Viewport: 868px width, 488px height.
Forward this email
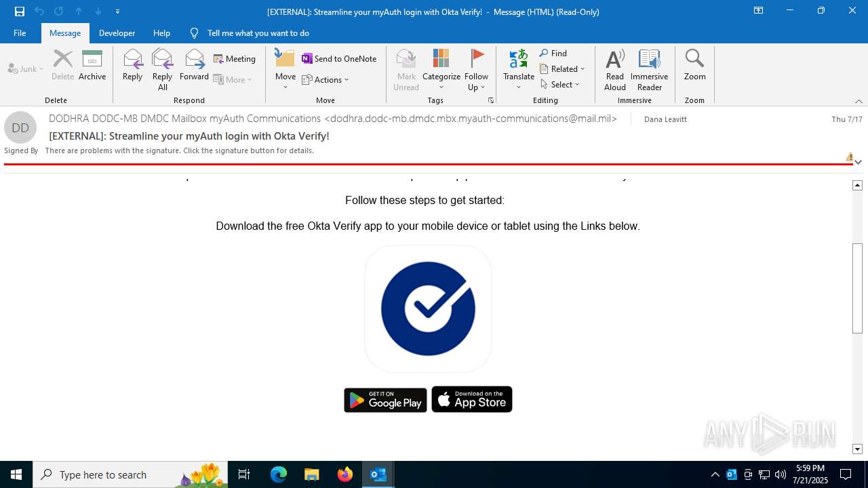point(194,66)
